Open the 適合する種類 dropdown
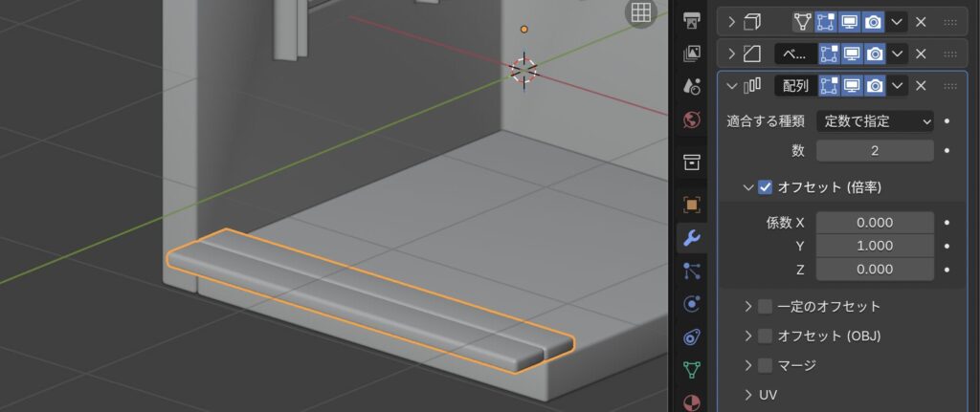The image size is (980, 412). 875,121
